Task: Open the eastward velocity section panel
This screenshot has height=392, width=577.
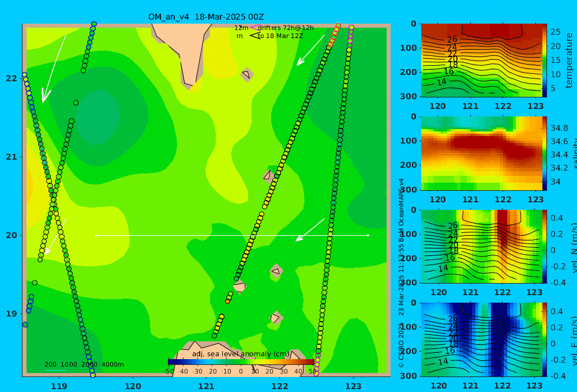Action: 481,340
